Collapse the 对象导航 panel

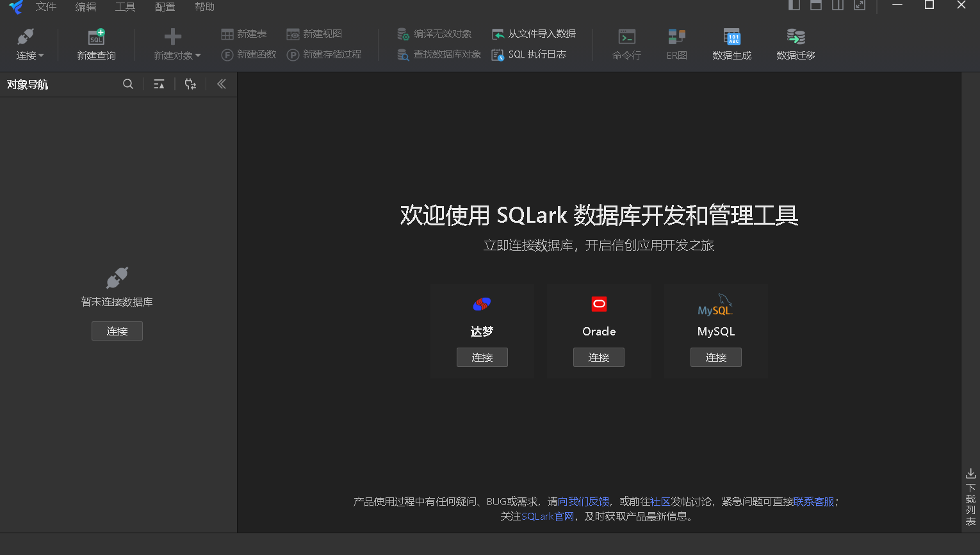tap(222, 84)
